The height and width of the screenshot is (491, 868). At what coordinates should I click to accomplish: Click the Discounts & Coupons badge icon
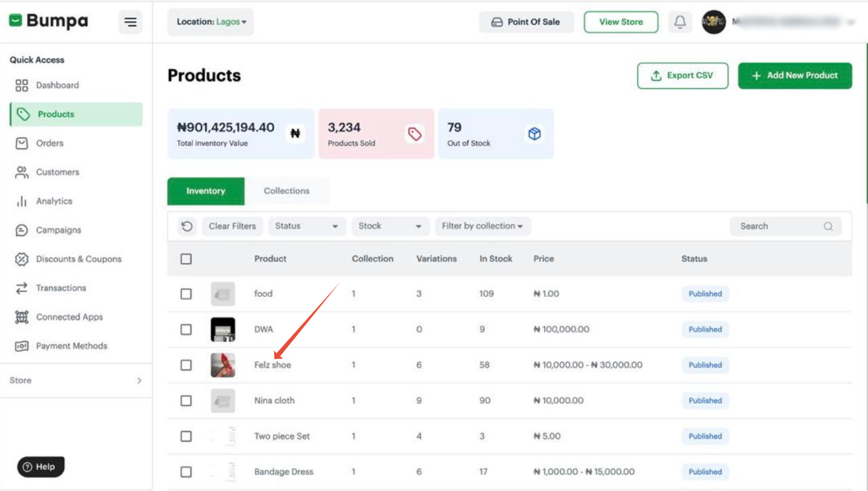tap(22, 259)
